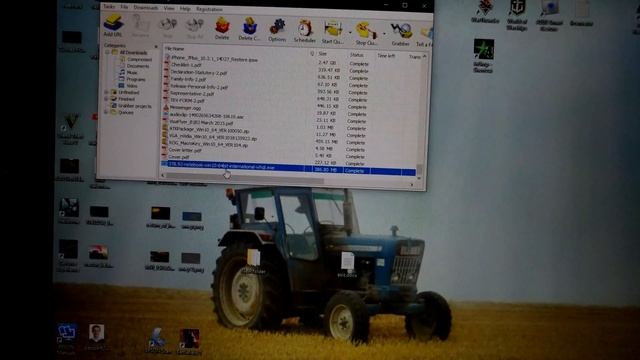Image resolution: width=640 pixels, height=360 pixels.
Task: Open the Downloads menu
Action: [146, 8]
